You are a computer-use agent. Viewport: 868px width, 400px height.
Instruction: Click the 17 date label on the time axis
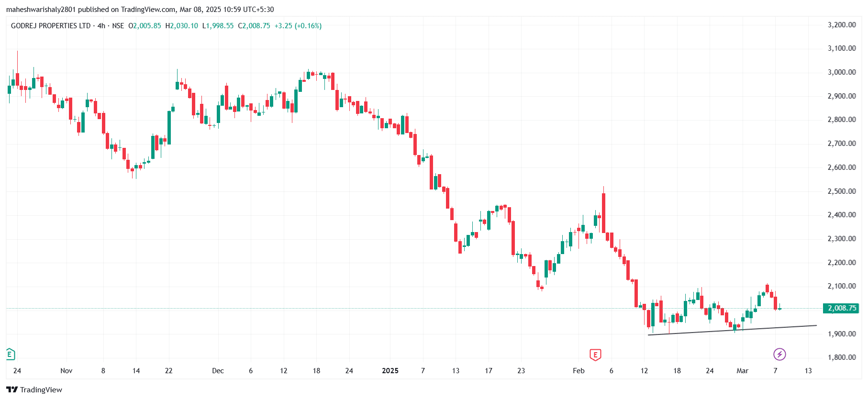point(489,371)
